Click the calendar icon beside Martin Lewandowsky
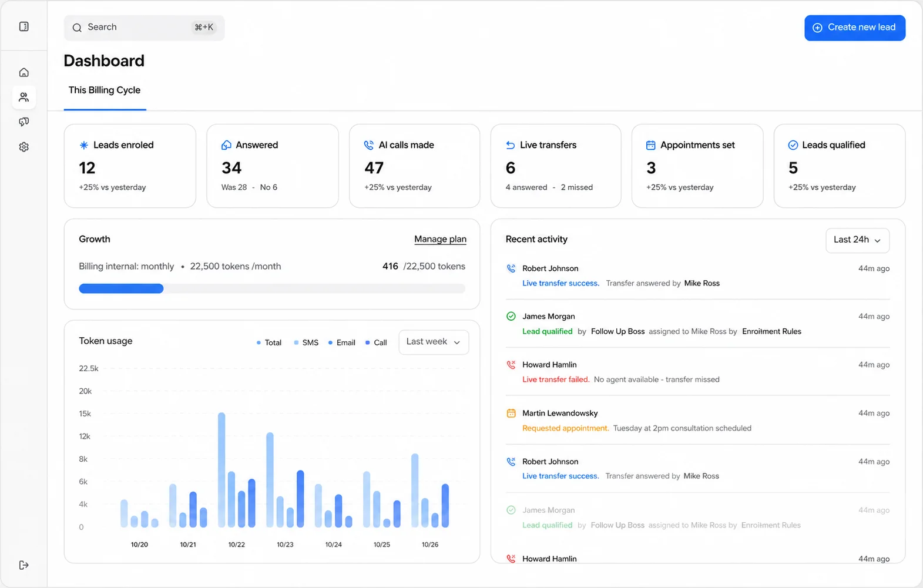 511,413
